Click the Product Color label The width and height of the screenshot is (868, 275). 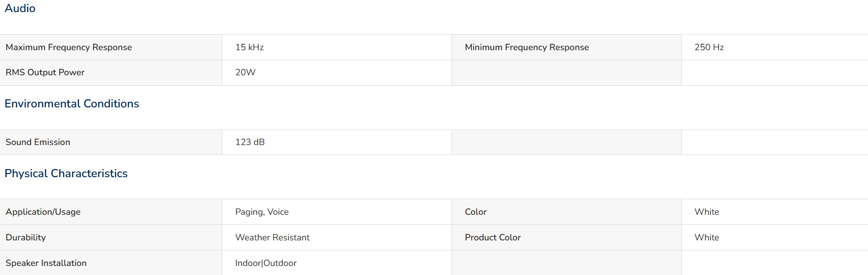(493, 237)
